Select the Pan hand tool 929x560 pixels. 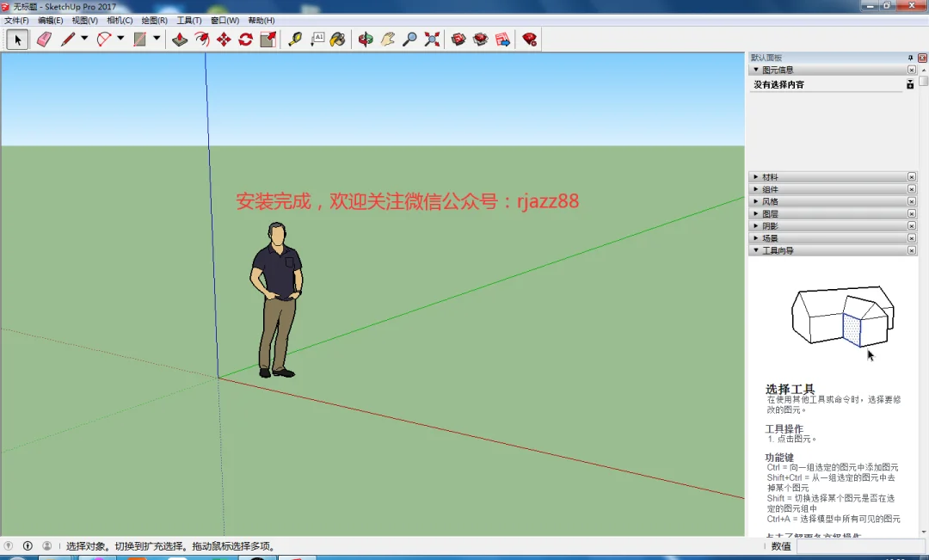(x=387, y=40)
